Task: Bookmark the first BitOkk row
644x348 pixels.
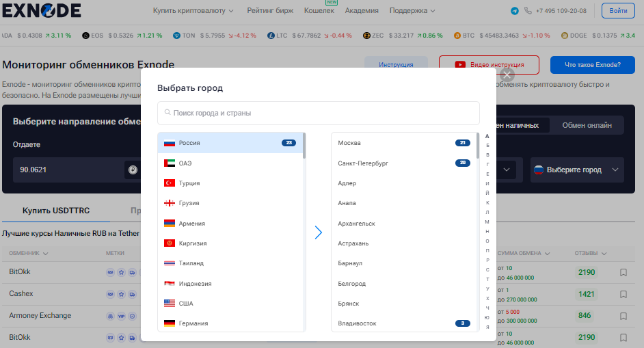Action: coord(623,272)
